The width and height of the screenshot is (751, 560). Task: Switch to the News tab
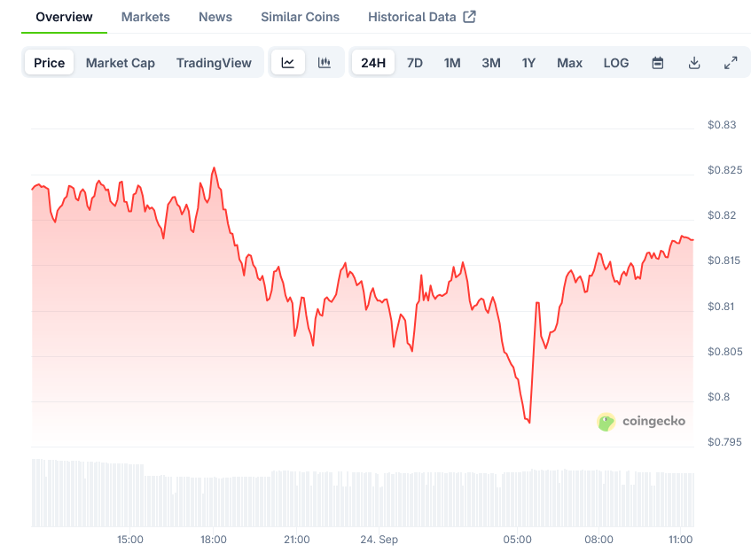[215, 17]
